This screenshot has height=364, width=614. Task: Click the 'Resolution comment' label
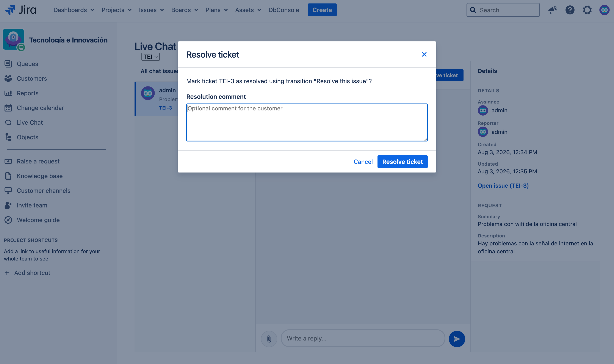(x=216, y=97)
